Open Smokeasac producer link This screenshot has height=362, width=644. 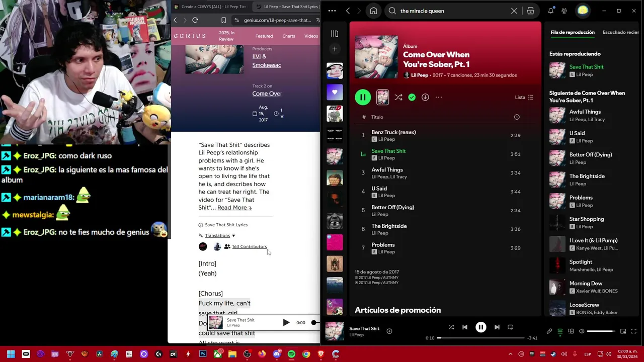click(x=267, y=65)
